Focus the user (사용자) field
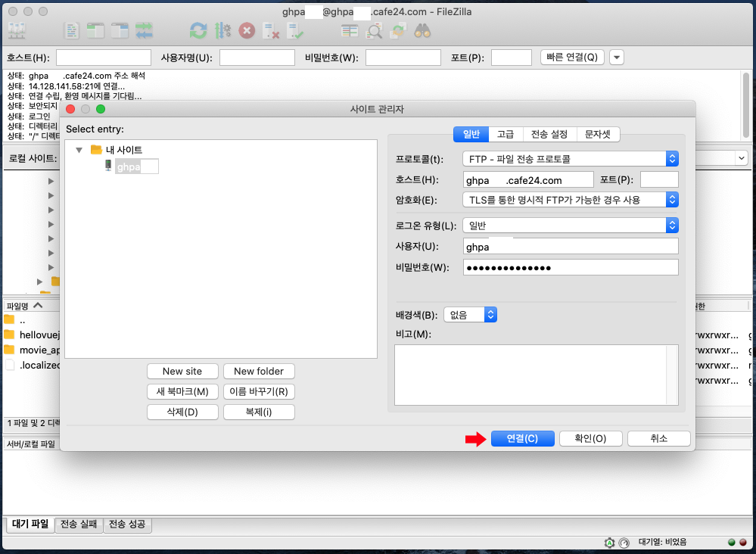Image resolution: width=756 pixels, height=554 pixels. point(571,247)
